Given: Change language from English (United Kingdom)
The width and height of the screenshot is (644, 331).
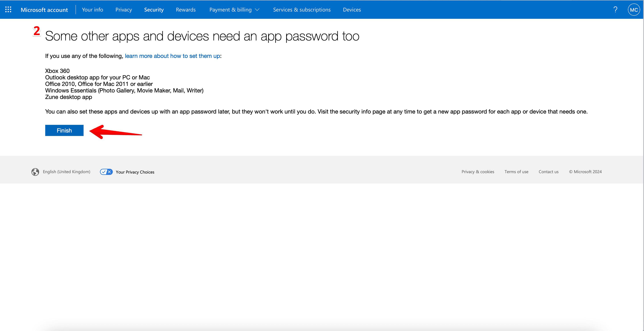Looking at the screenshot, I should click(66, 172).
